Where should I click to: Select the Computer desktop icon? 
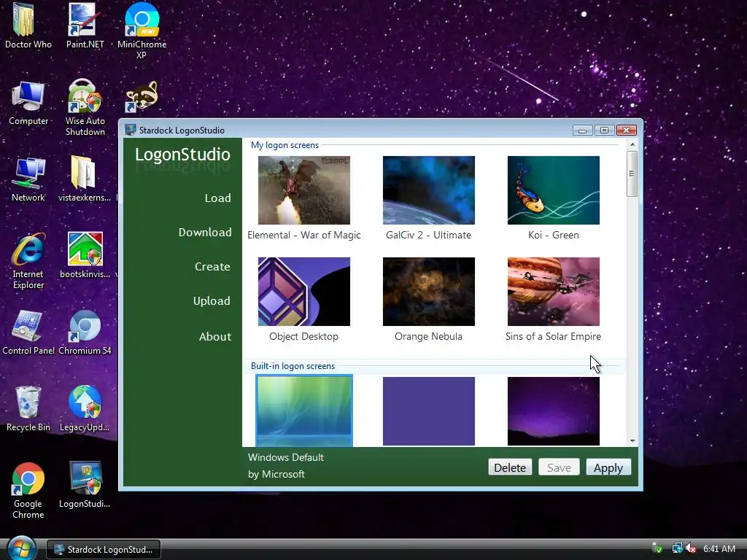coord(28,104)
